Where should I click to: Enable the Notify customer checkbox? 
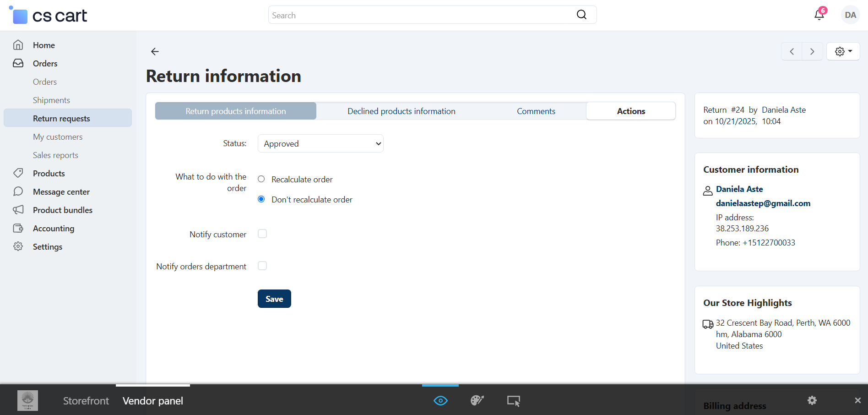(x=262, y=234)
